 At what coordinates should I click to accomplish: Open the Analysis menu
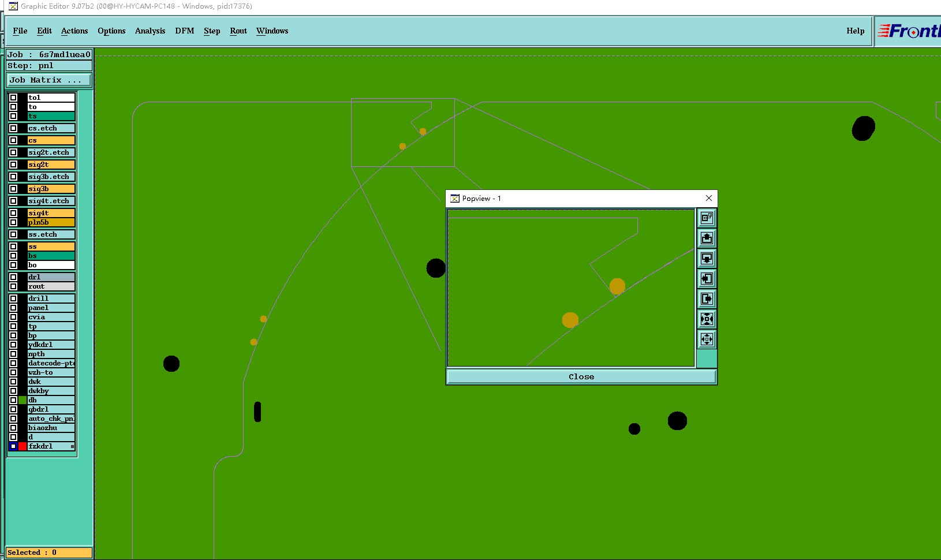click(x=150, y=31)
